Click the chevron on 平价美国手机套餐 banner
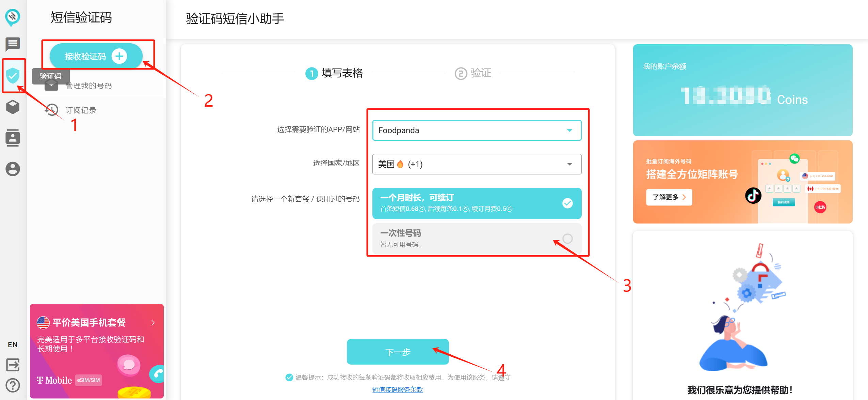This screenshot has width=868, height=400. point(153,323)
